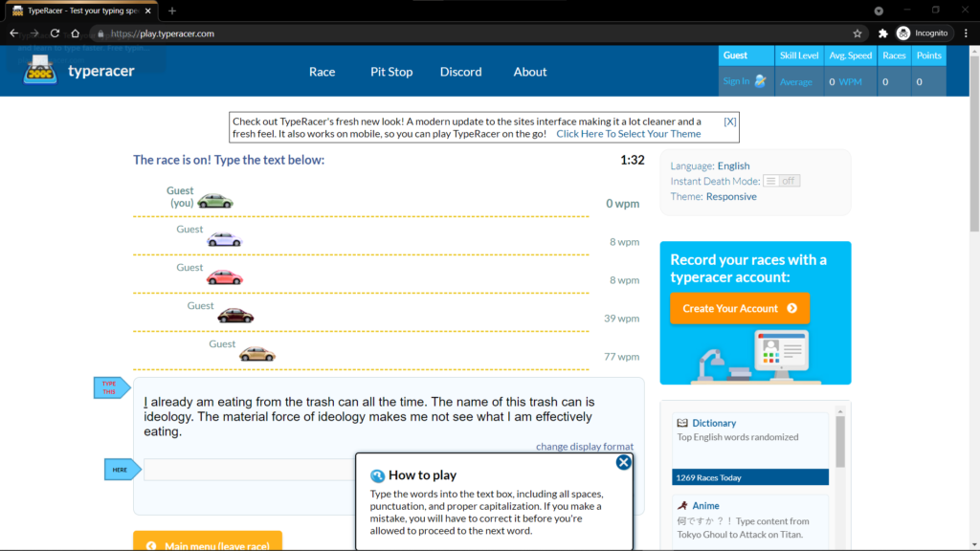The width and height of the screenshot is (980, 551).
Task: Click the lavender car at 8 wpm
Action: [x=224, y=238]
